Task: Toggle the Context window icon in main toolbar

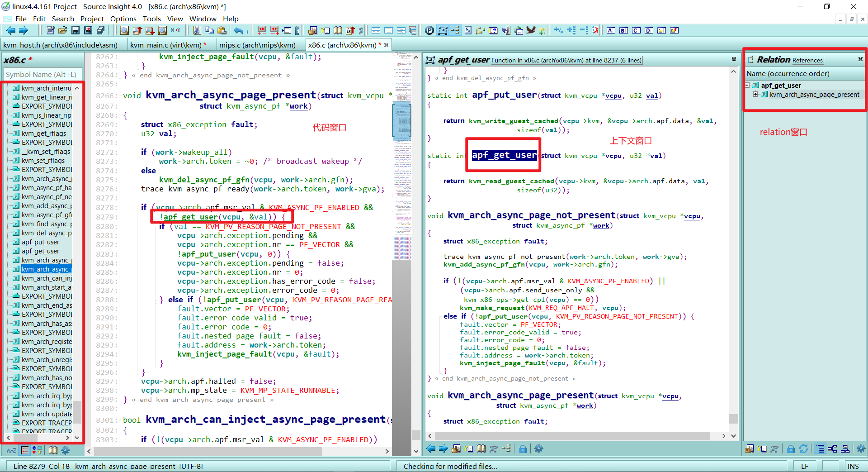Action: (443, 30)
